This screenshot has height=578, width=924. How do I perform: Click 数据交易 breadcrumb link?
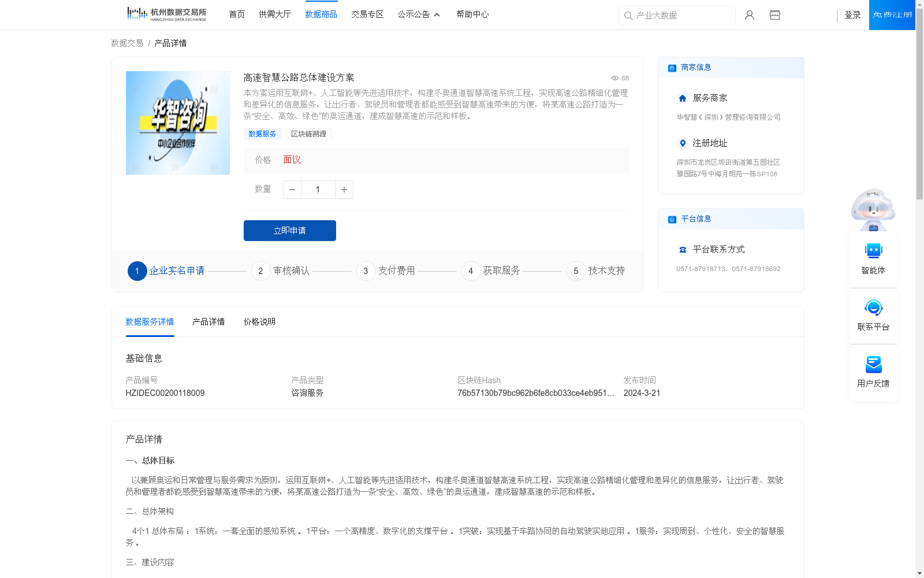click(127, 43)
